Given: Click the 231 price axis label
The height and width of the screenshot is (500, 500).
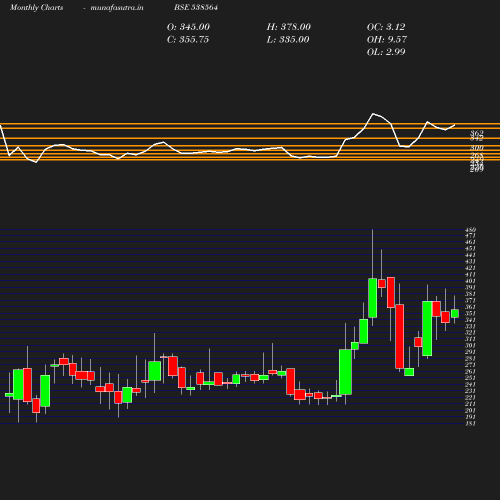Looking at the screenshot, I should [470, 391].
